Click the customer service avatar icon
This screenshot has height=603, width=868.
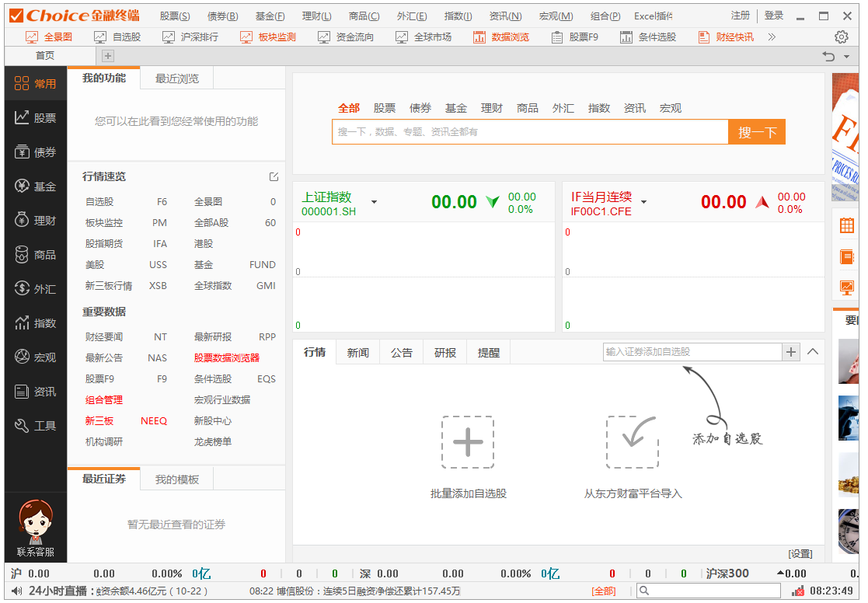[x=36, y=522]
